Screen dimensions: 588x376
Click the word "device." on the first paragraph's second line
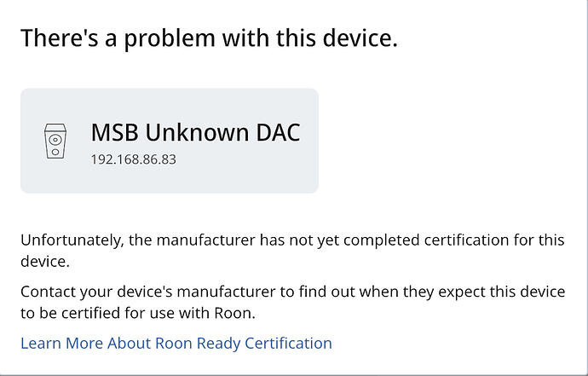point(45,262)
